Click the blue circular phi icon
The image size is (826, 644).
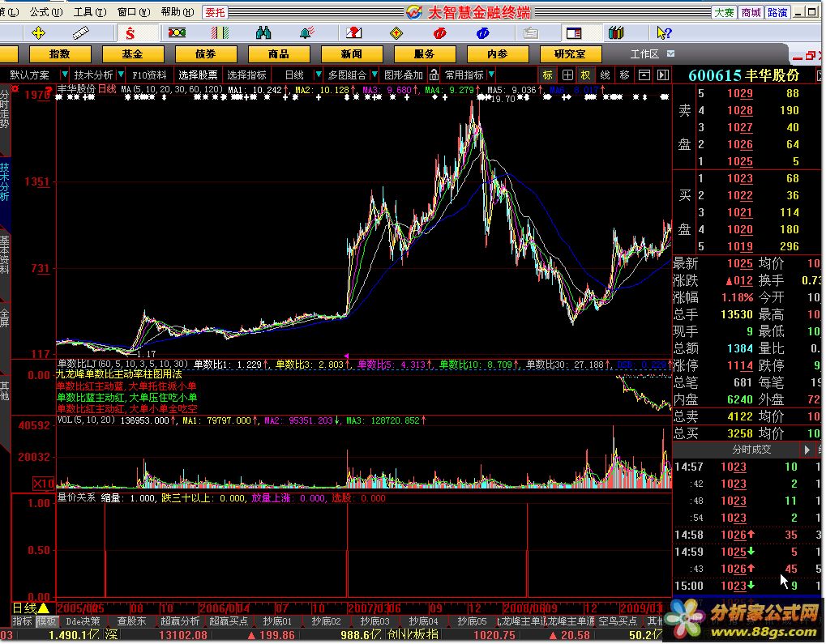pyautogui.click(x=482, y=33)
